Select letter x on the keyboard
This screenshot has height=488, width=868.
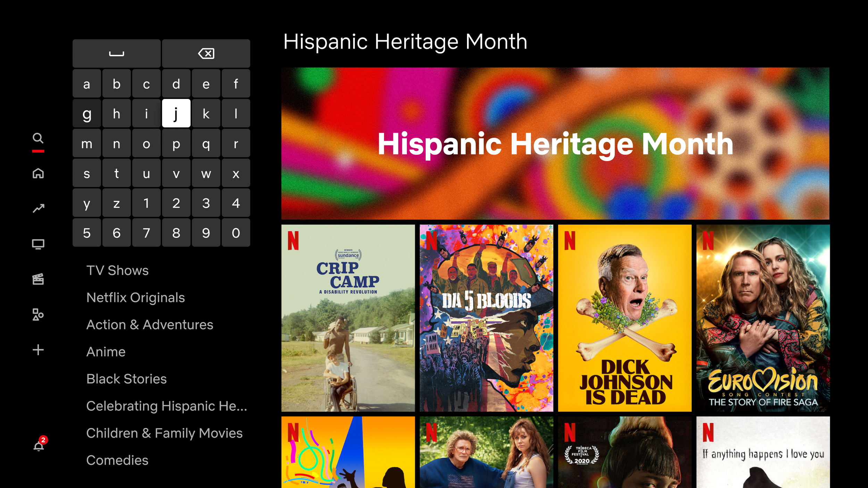236,173
